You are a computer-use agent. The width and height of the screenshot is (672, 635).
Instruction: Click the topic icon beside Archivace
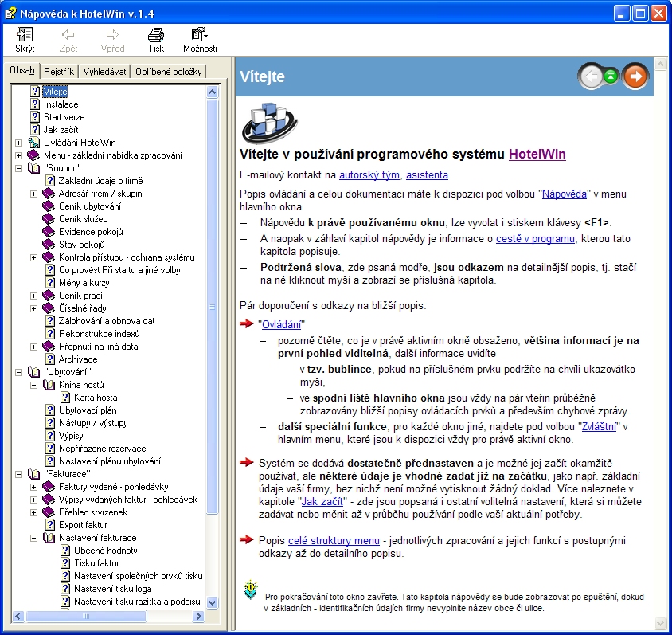click(x=50, y=359)
